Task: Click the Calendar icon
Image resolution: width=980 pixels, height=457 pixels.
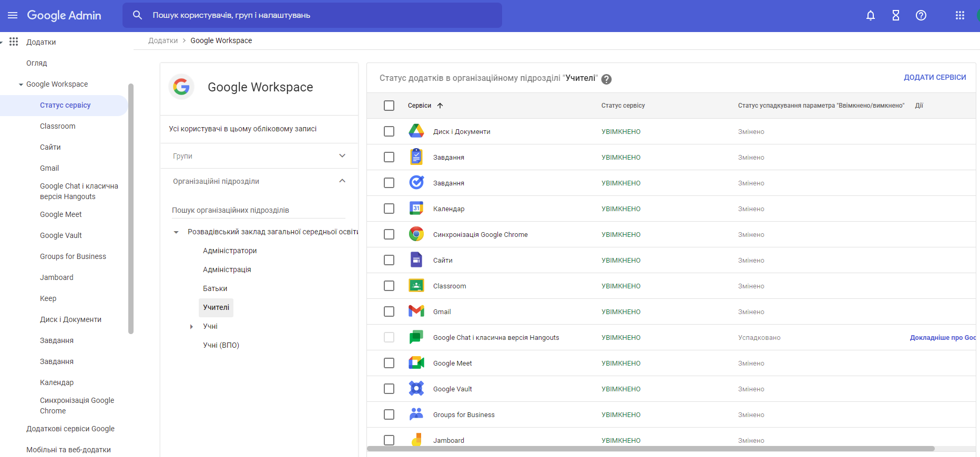Action: [x=416, y=209]
